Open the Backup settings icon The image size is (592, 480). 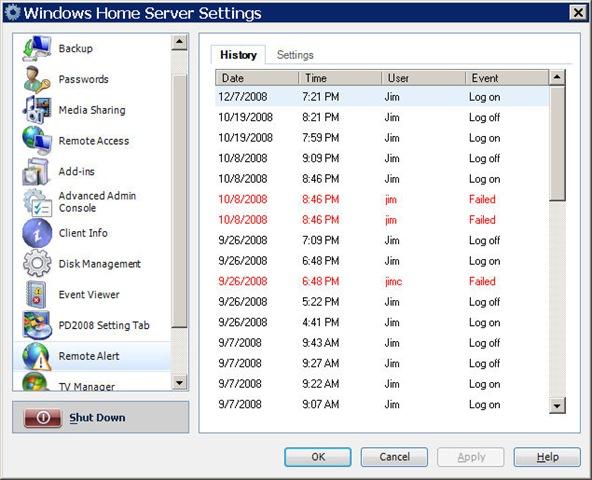(37, 48)
